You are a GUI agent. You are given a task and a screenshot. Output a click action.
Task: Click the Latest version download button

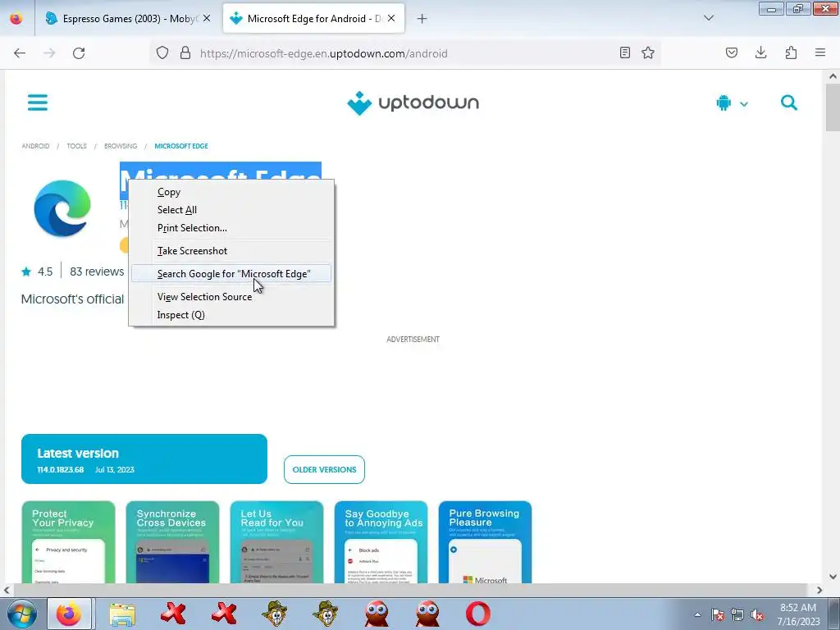pyautogui.click(x=144, y=459)
